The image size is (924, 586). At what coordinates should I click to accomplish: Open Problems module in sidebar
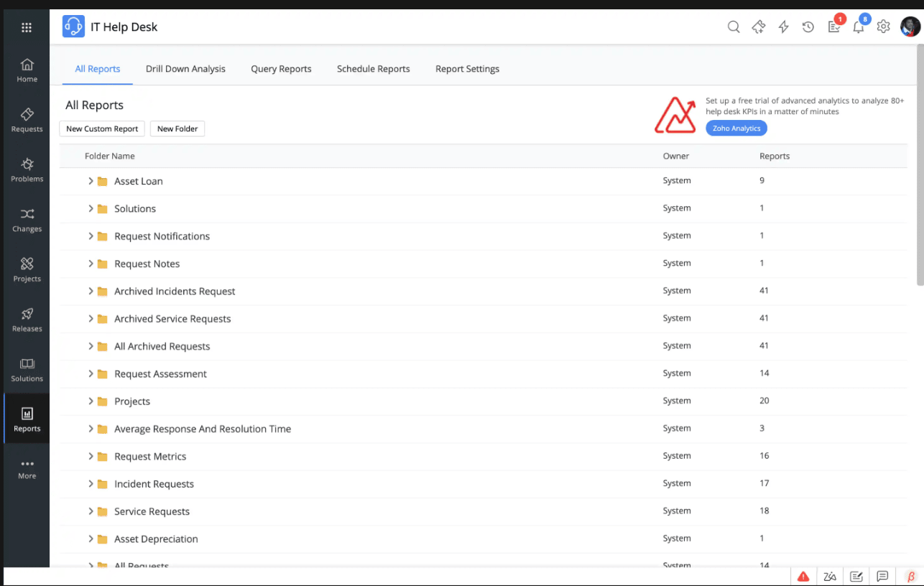pos(27,169)
